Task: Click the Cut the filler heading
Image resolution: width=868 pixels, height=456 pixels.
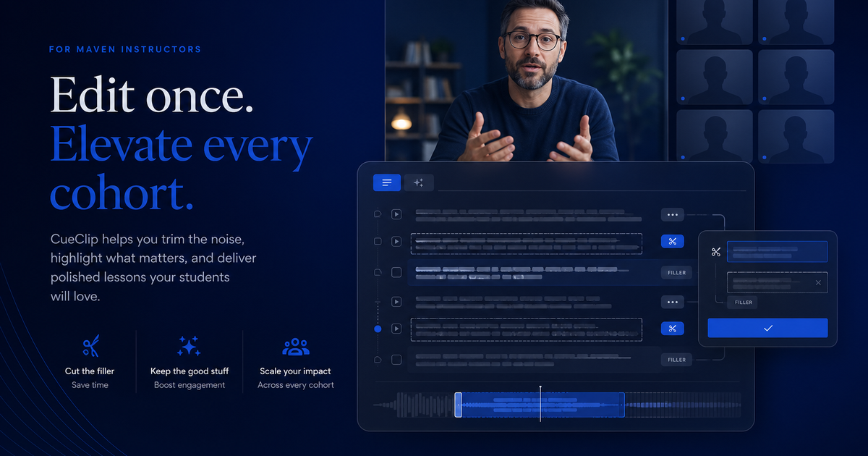Action: point(90,371)
